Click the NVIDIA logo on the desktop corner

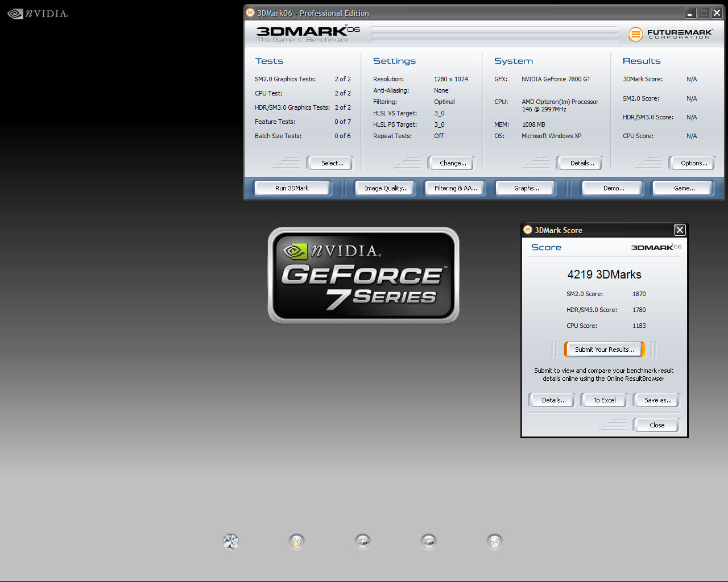click(x=38, y=14)
